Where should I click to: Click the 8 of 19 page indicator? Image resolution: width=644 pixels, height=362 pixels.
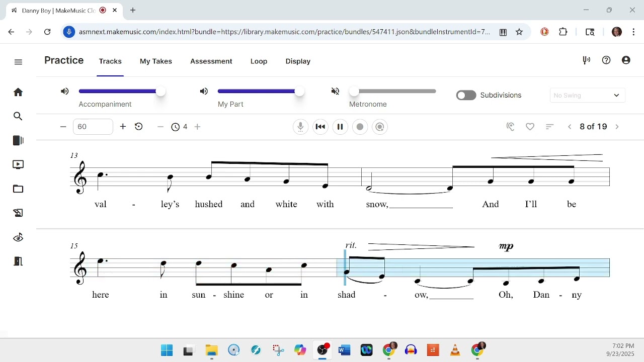coord(593,127)
